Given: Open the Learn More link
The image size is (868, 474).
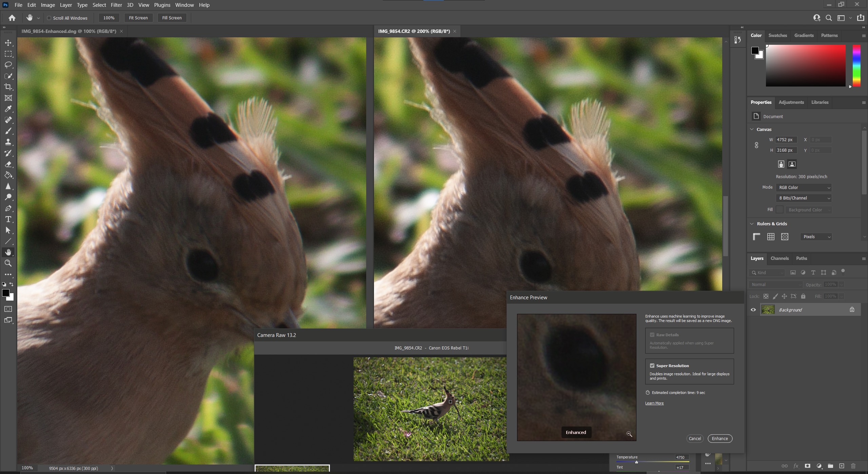Looking at the screenshot, I should [x=654, y=403].
